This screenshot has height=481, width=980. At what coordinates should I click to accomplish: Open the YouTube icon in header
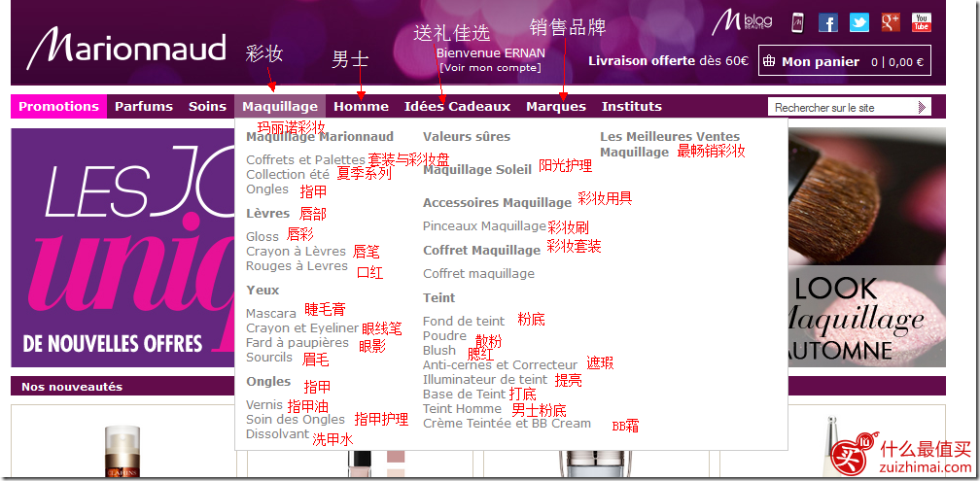pyautogui.click(x=922, y=23)
